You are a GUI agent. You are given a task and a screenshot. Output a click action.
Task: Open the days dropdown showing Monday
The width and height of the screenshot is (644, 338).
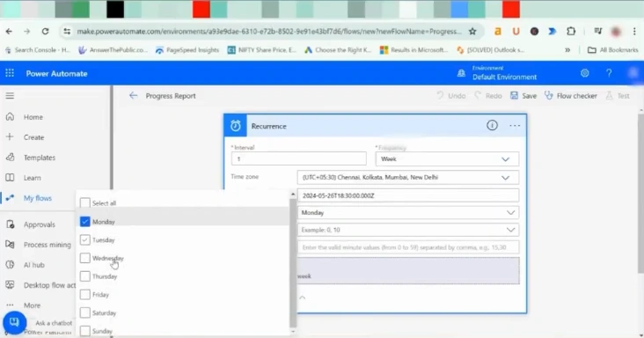click(x=408, y=212)
